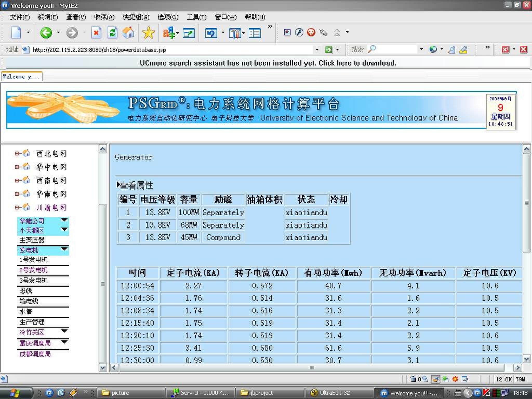Click the New blank page icon
Screen dimensions: 532x399
(16, 33)
